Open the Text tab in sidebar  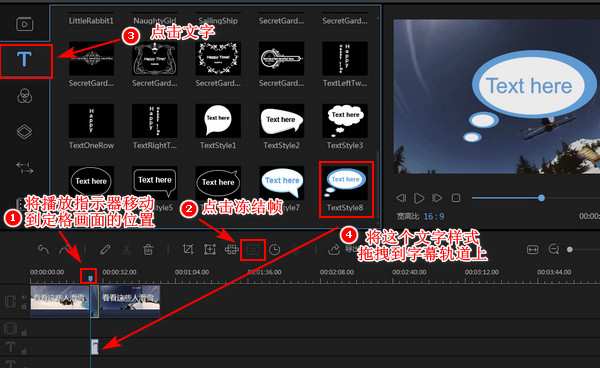(24, 60)
